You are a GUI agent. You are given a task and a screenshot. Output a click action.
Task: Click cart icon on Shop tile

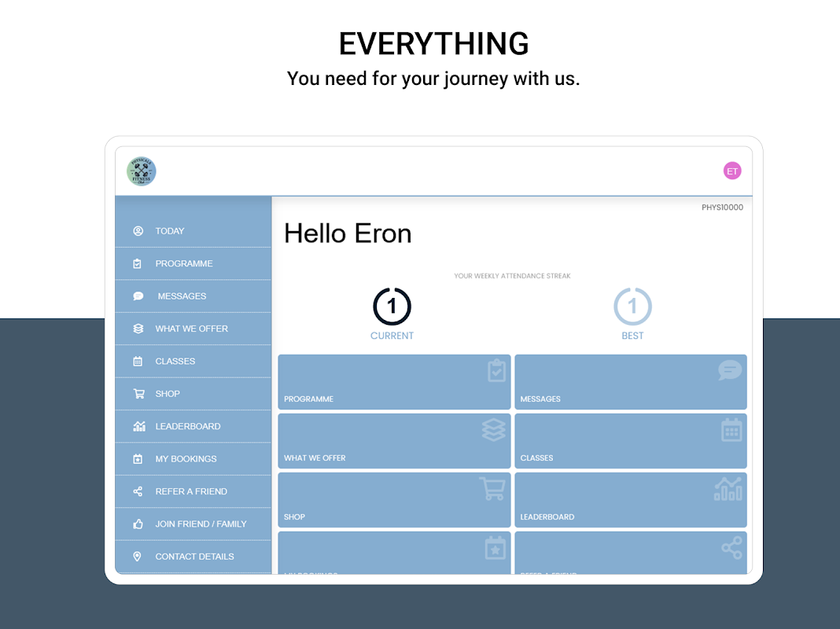click(x=492, y=488)
